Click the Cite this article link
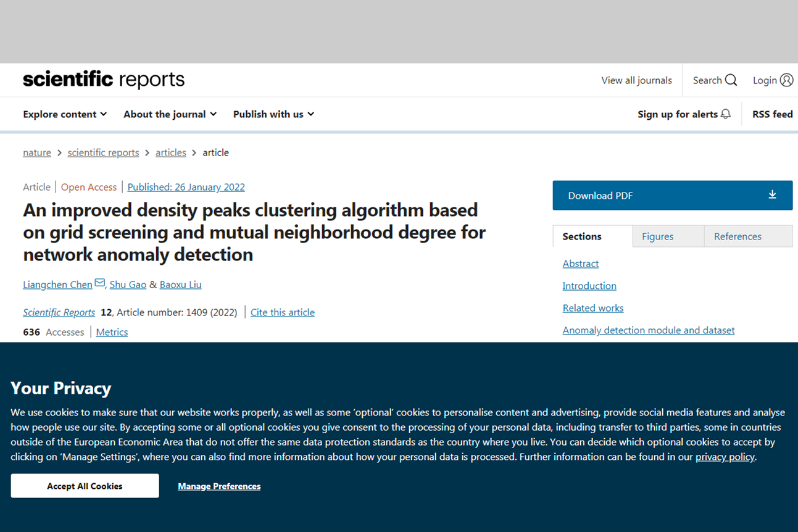 click(x=282, y=312)
